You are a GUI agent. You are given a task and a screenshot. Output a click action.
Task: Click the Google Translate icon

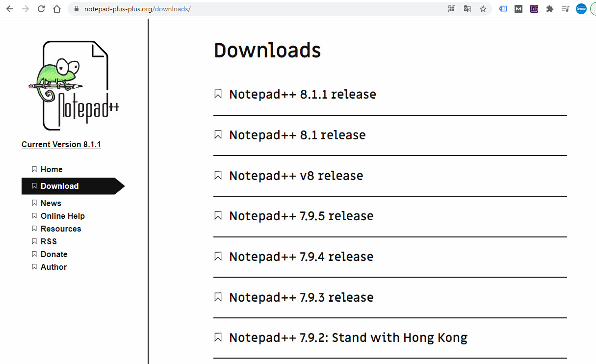tap(467, 9)
